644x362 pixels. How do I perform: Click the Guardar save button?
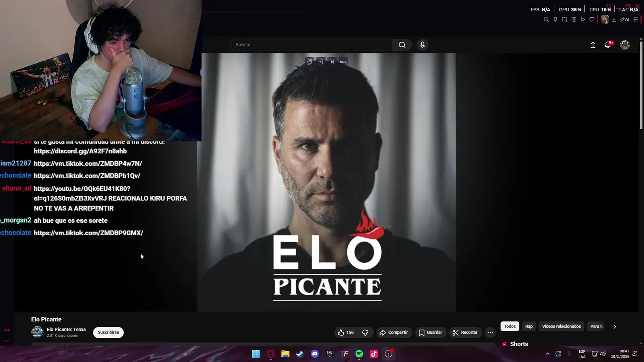coord(430,332)
